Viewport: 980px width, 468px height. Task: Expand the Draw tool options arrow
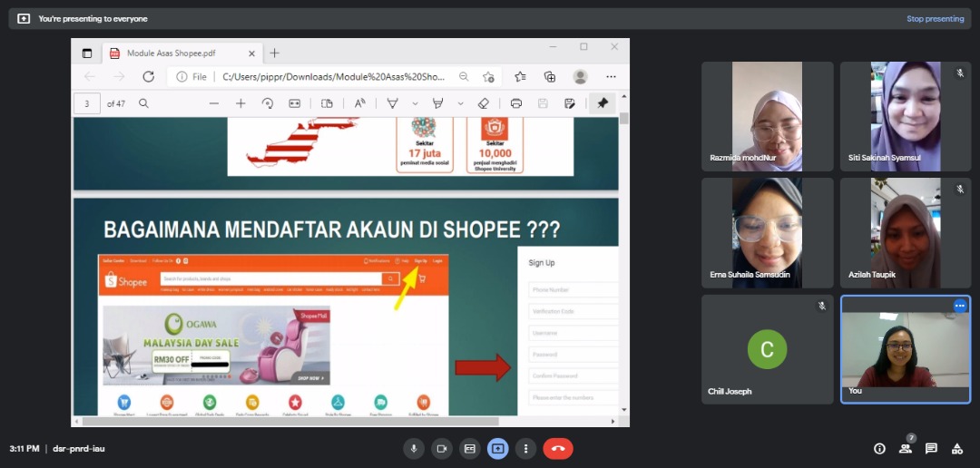415,103
